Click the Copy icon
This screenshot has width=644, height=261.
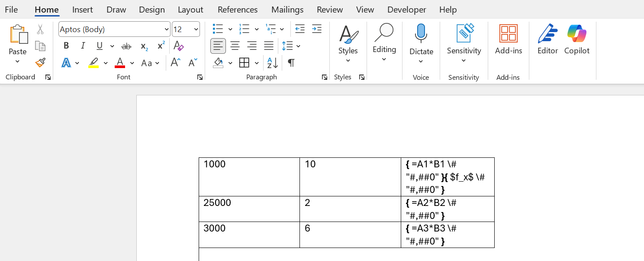click(x=40, y=46)
